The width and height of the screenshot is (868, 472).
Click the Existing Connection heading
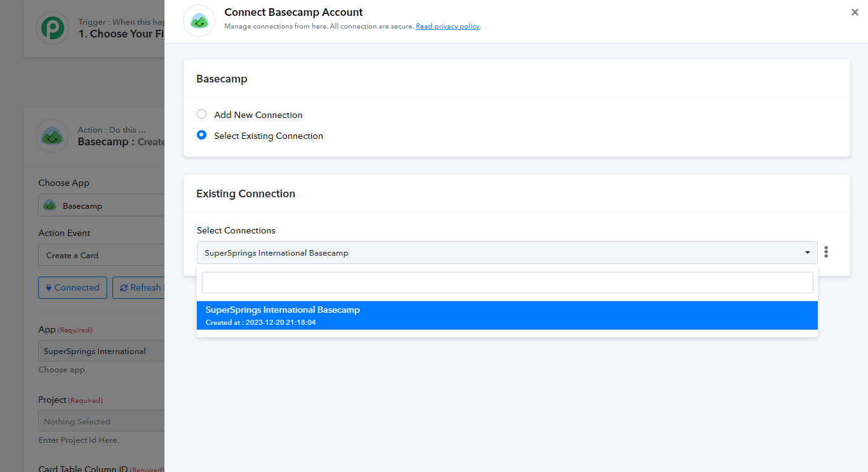(246, 193)
